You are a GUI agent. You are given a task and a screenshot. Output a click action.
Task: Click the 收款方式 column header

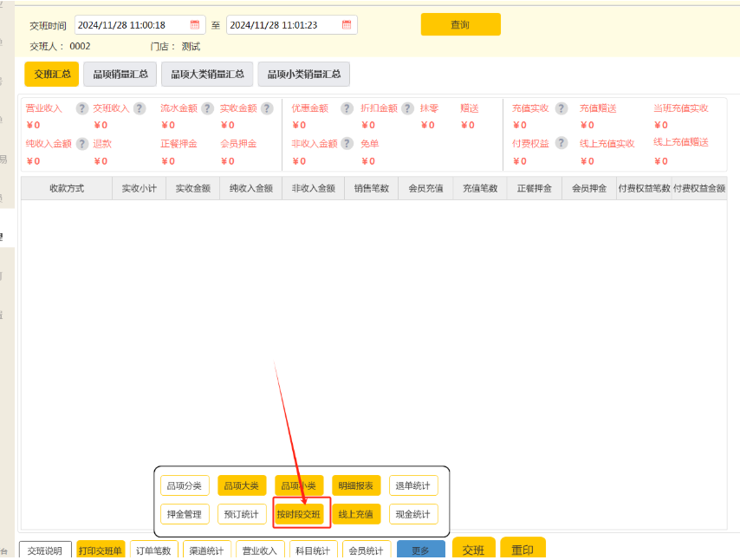pyautogui.click(x=67, y=188)
